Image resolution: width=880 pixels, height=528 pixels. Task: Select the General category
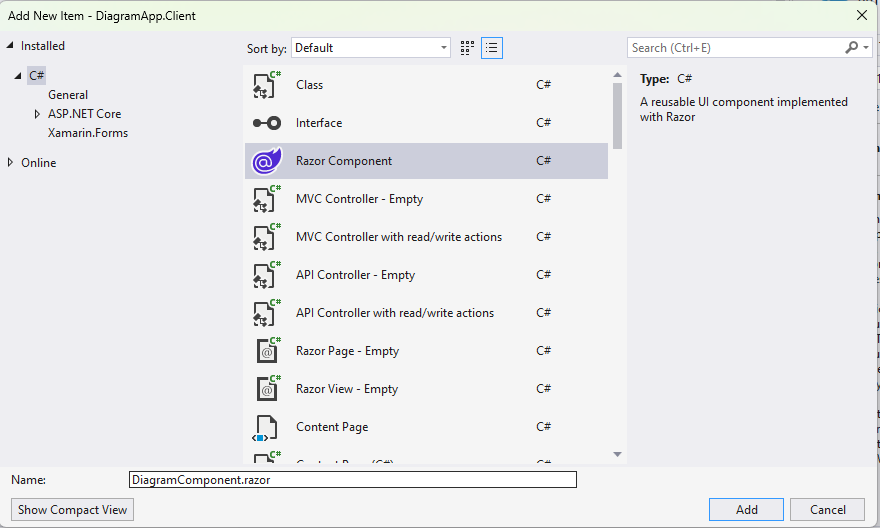tap(68, 95)
